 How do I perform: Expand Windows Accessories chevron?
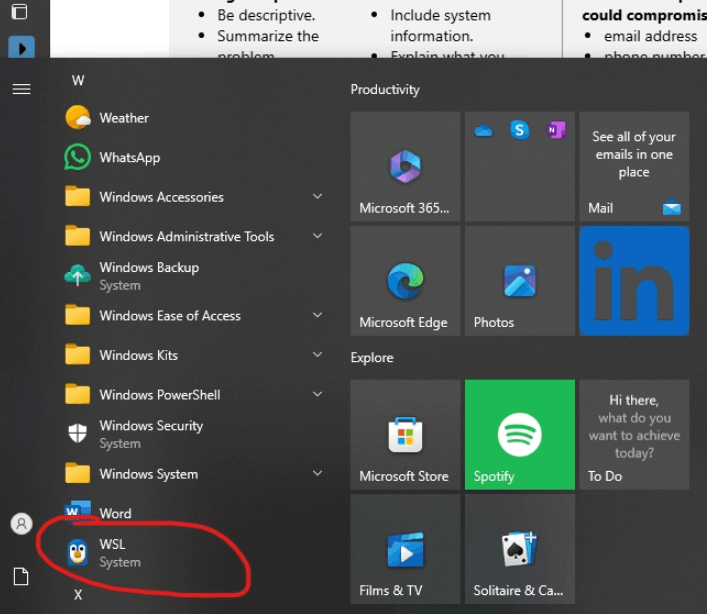(317, 197)
